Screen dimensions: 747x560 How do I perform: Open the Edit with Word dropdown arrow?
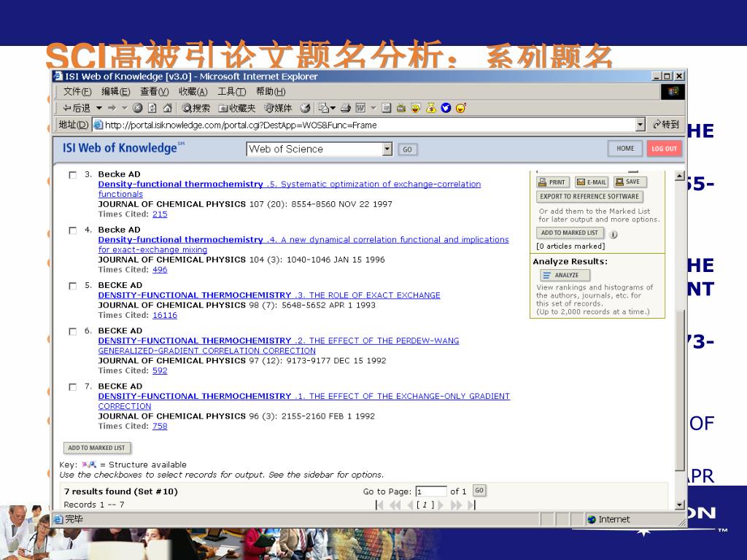tap(373, 108)
